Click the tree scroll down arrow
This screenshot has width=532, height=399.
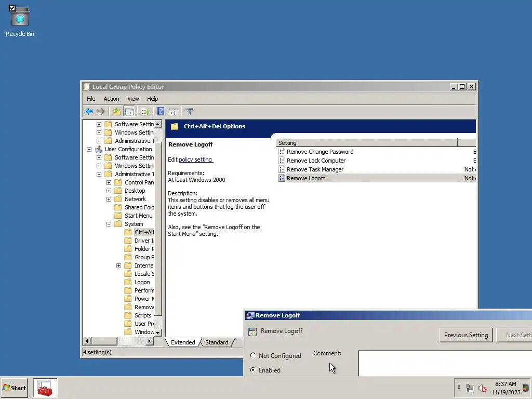point(158,332)
